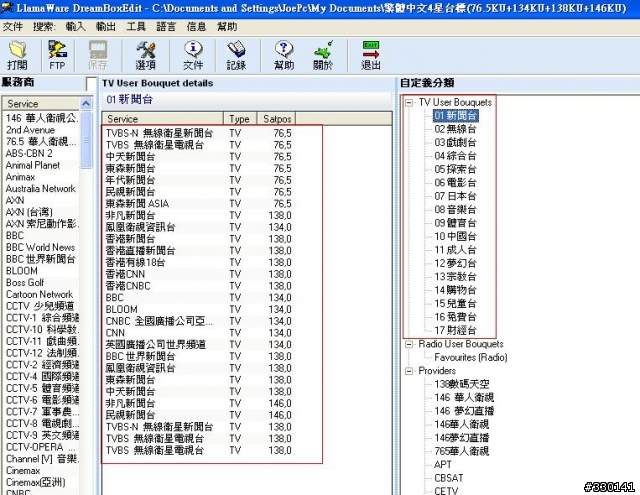Select 2nd Avenue in service list
This screenshot has width=640, height=495.
pyautogui.click(x=30, y=130)
